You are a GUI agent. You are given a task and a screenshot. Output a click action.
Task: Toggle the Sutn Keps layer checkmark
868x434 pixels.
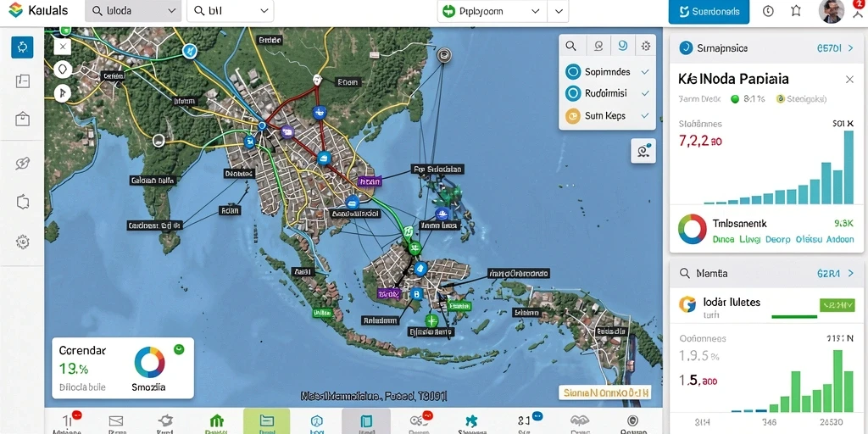(x=644, y=115)
